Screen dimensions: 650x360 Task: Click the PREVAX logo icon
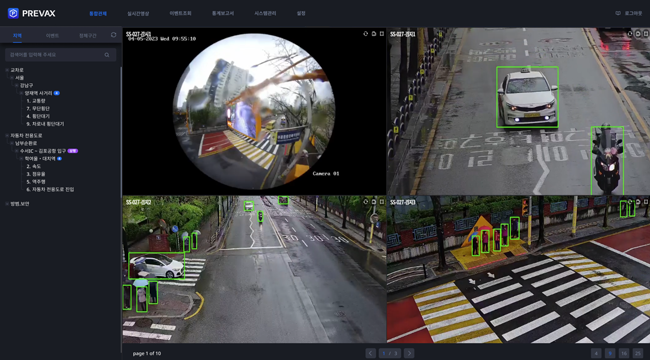click(13, 13)
